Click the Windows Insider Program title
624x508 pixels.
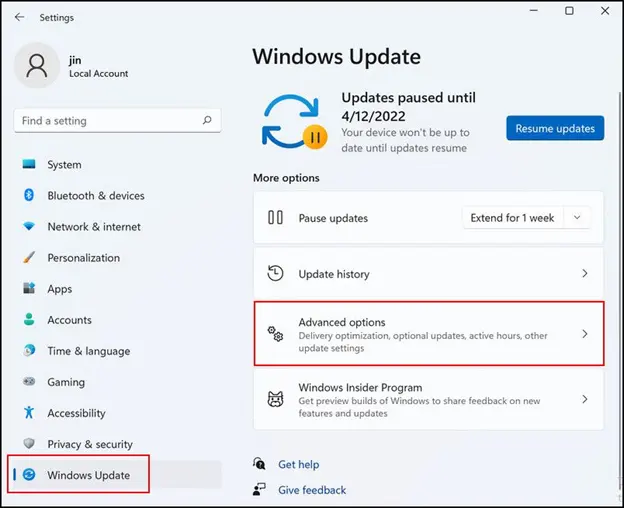pyautogui.click(x=360, y=387)
